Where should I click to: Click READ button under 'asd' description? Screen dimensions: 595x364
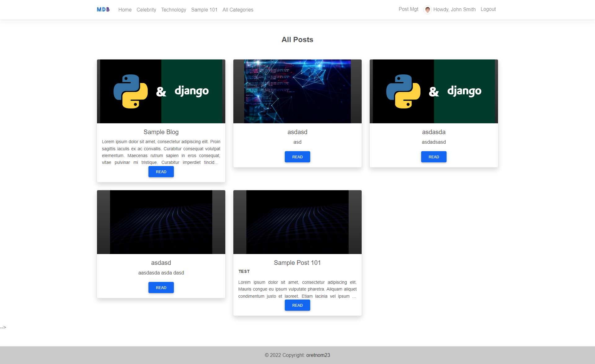297,157
